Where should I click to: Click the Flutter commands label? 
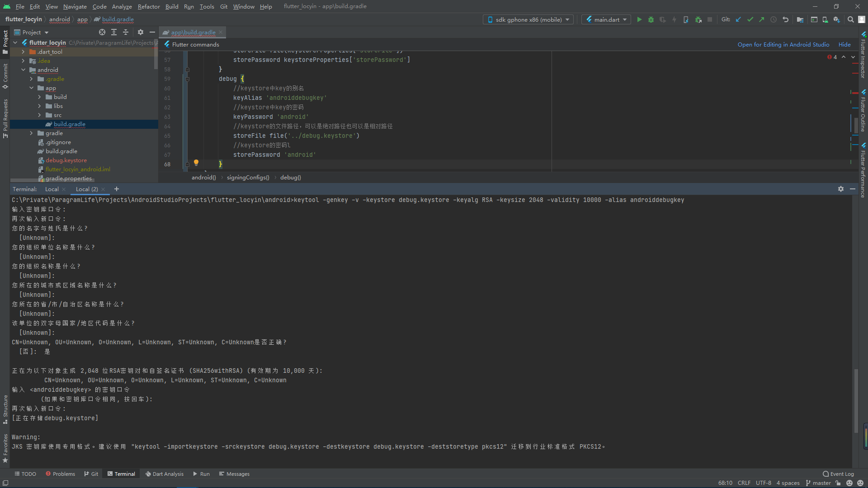tap(195, 44)
